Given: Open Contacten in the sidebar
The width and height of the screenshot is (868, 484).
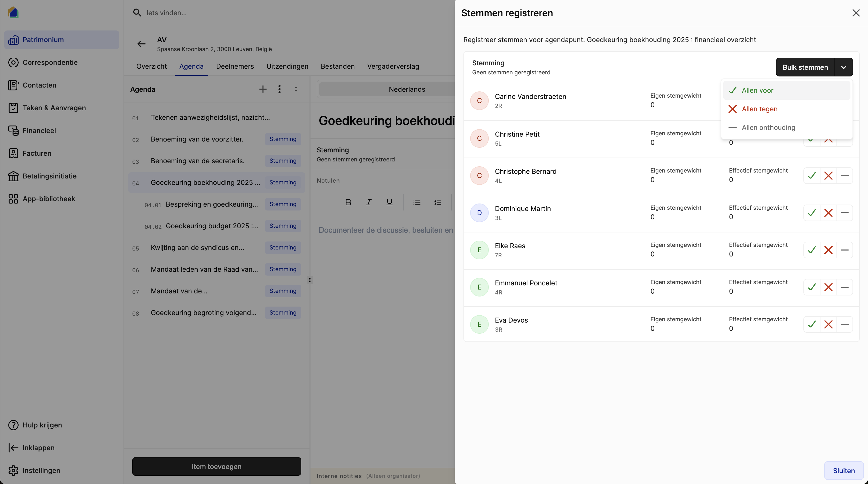Looking at the screenshot, I should (x=62, y=85).
